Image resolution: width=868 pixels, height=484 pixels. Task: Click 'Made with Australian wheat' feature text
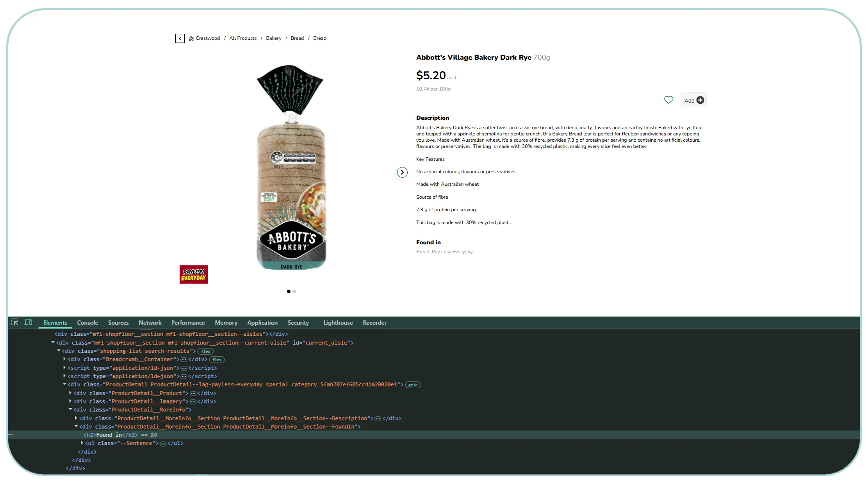447,184
